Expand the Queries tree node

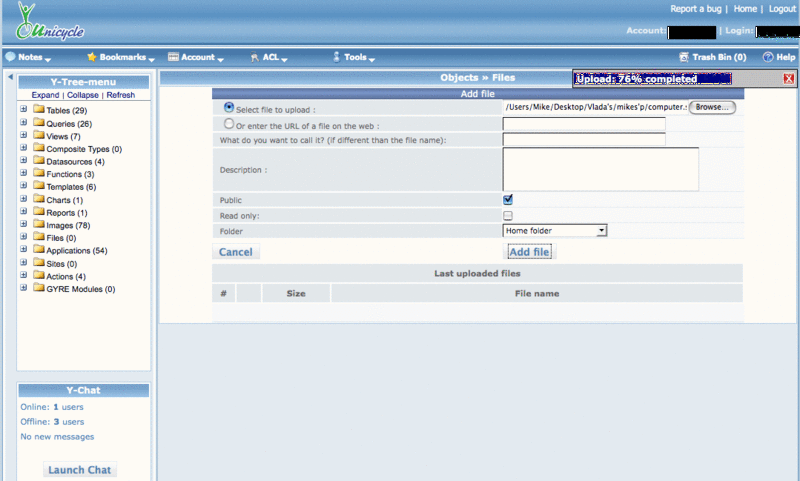click(23, 123)
